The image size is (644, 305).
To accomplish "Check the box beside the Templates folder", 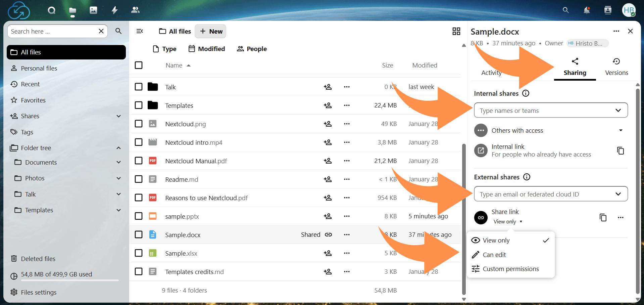I will pos(138,105).
